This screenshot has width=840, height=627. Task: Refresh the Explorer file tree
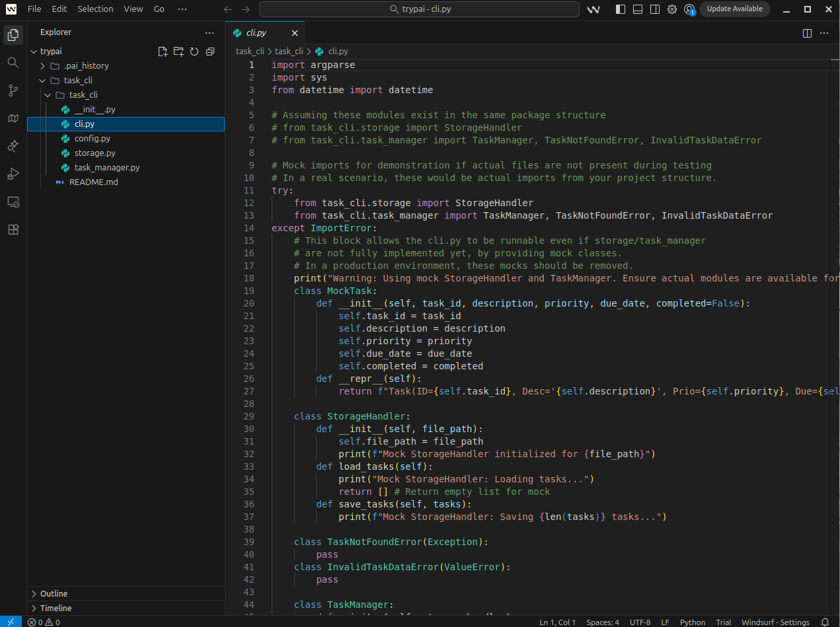click(x=194, y=52)
